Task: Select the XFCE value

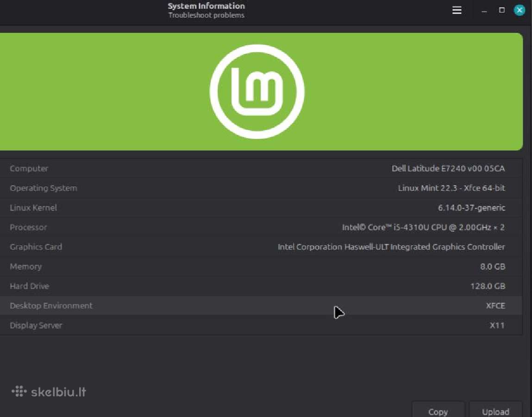Action: coord(496,306)
